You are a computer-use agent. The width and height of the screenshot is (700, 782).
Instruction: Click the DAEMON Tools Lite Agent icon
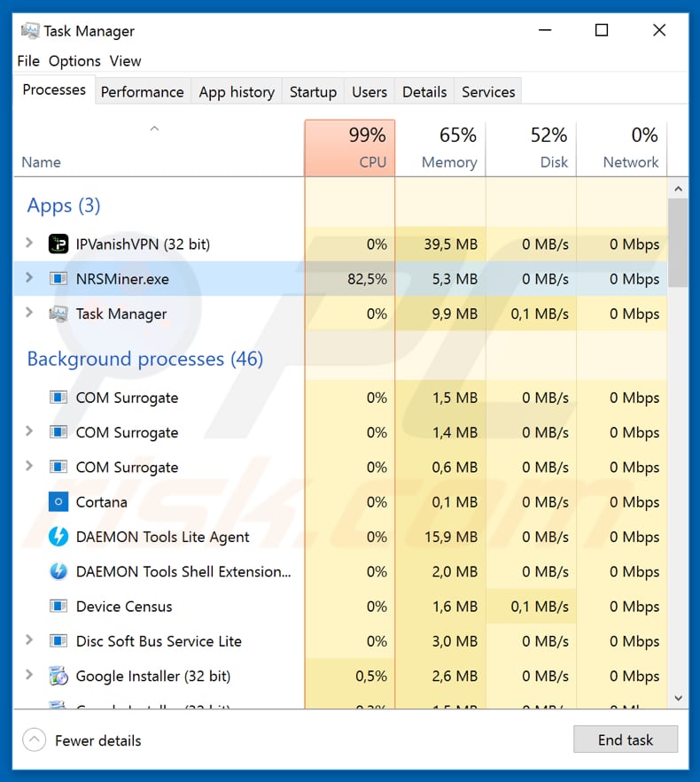[x=58, y=537]
